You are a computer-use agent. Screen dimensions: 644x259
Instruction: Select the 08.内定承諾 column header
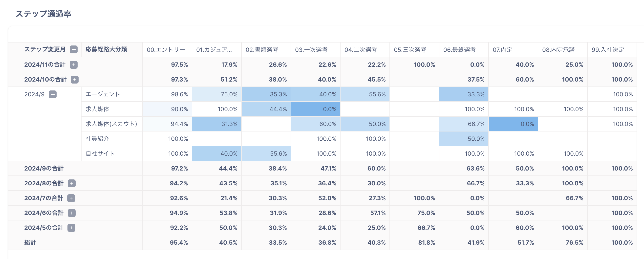click(558, 50)
